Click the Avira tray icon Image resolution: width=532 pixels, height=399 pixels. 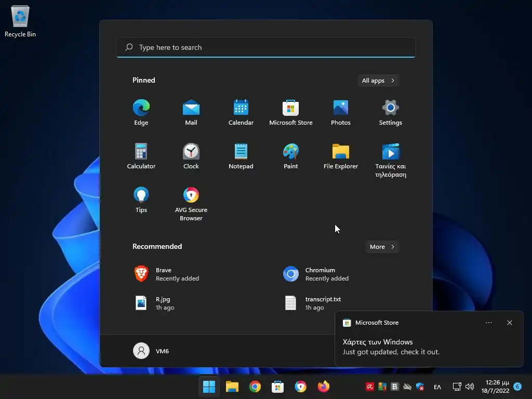pos(369,387)
